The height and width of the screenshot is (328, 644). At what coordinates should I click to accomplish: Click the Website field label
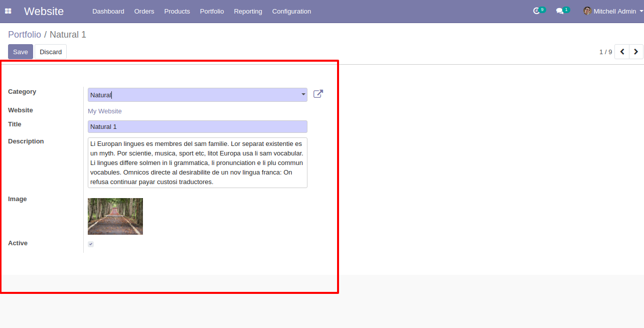pos(21,110)
